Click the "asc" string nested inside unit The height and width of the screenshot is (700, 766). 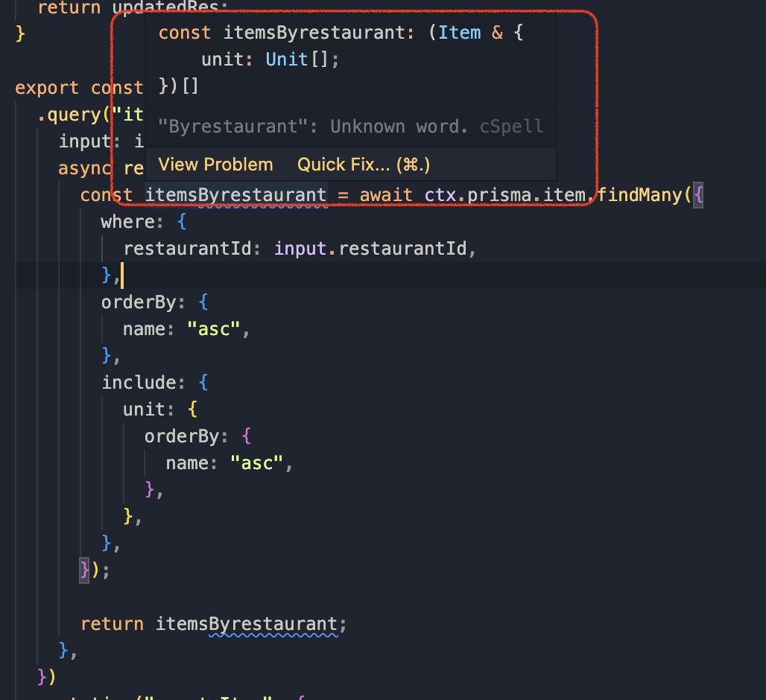(x=256, y=463)
